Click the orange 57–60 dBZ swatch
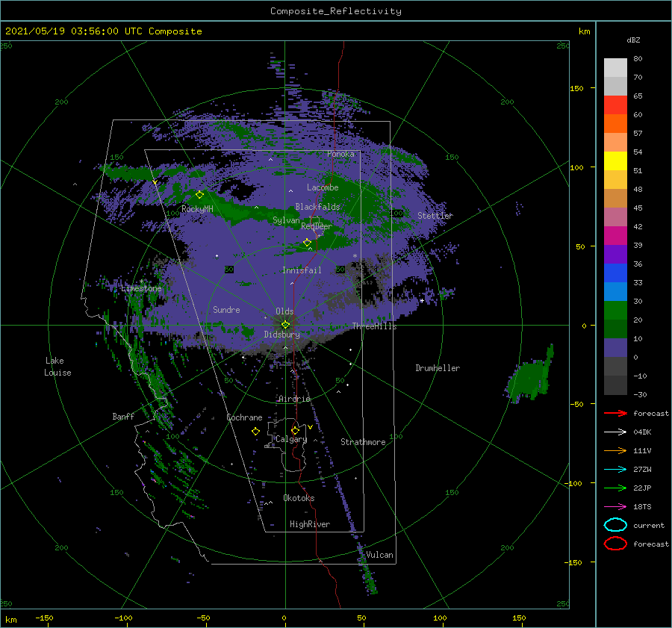The height and width of the screenshot is (628, 672). 615,124
